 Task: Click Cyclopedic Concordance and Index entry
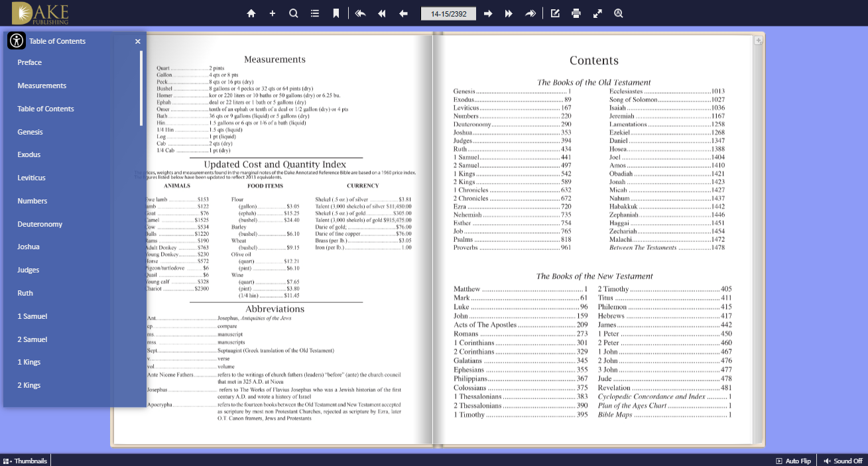(x=664, y=396)
